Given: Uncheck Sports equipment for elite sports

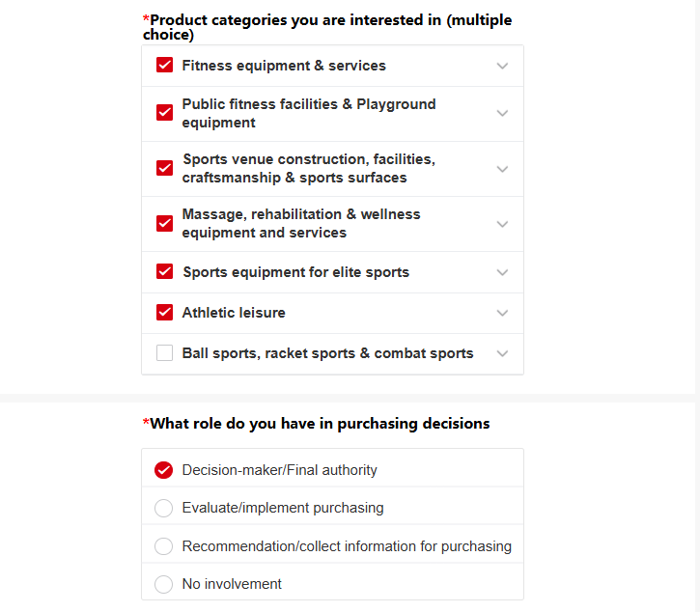Looking at the screenshot, I should click(x=164, y=272).
